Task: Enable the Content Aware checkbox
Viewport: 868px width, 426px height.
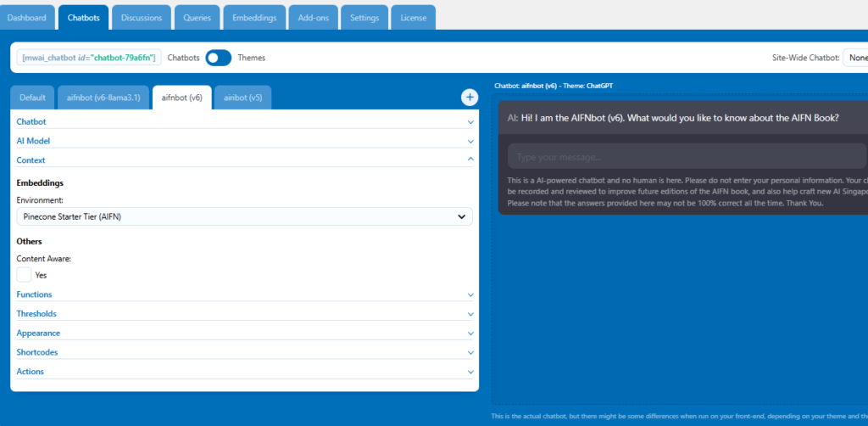Action: pos(25,275)
